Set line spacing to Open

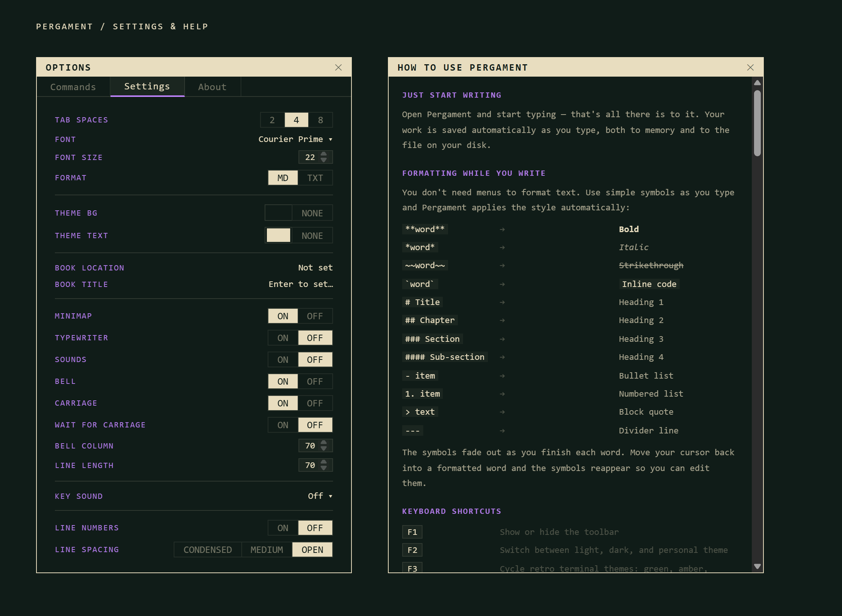312,550
